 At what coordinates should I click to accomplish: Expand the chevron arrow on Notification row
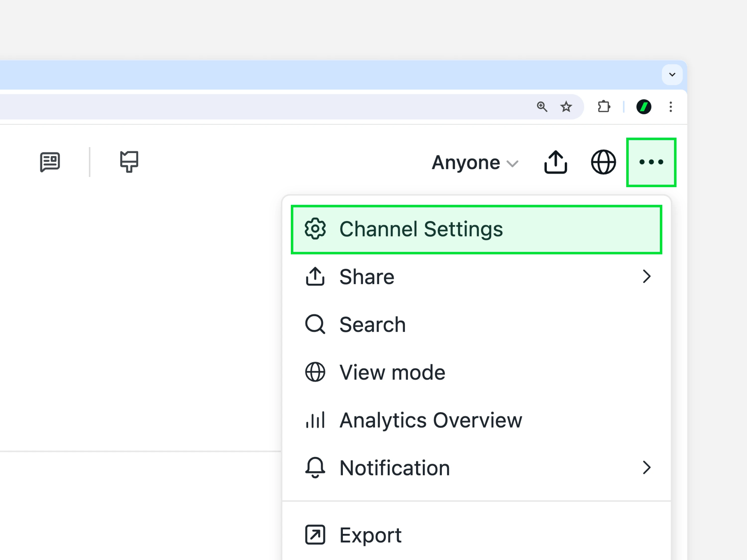[646, 468]
